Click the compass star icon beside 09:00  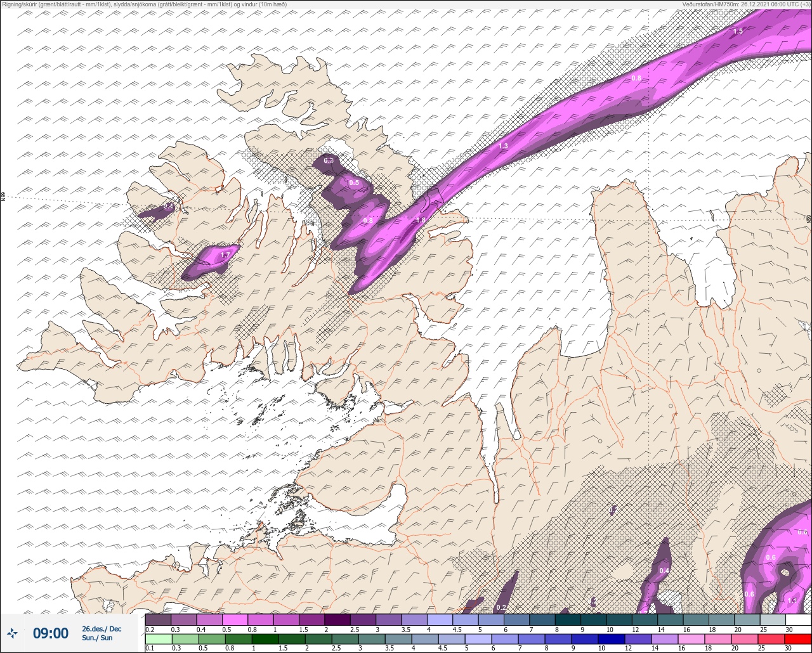12,633
